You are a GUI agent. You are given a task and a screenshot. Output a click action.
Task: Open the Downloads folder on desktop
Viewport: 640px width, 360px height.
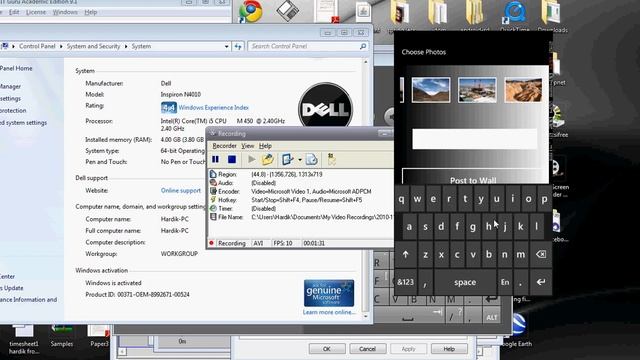[552, 15]
